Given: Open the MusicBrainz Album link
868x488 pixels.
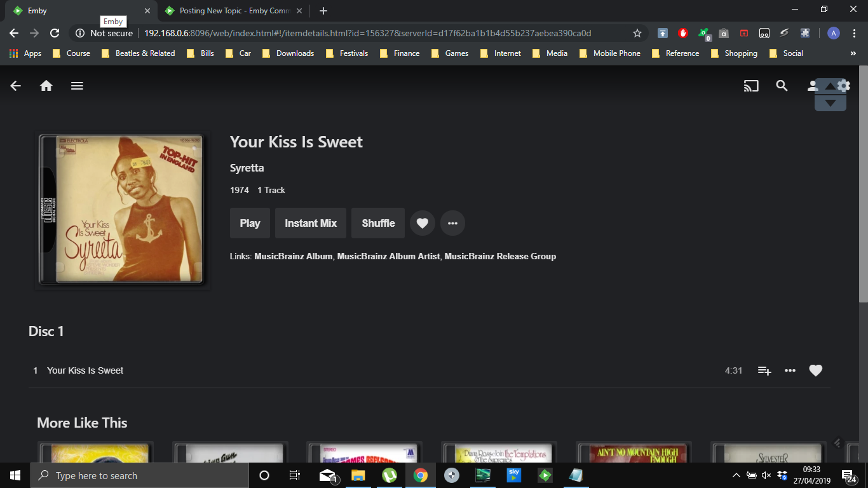Looking at the screenshot, I should (294, 256).
